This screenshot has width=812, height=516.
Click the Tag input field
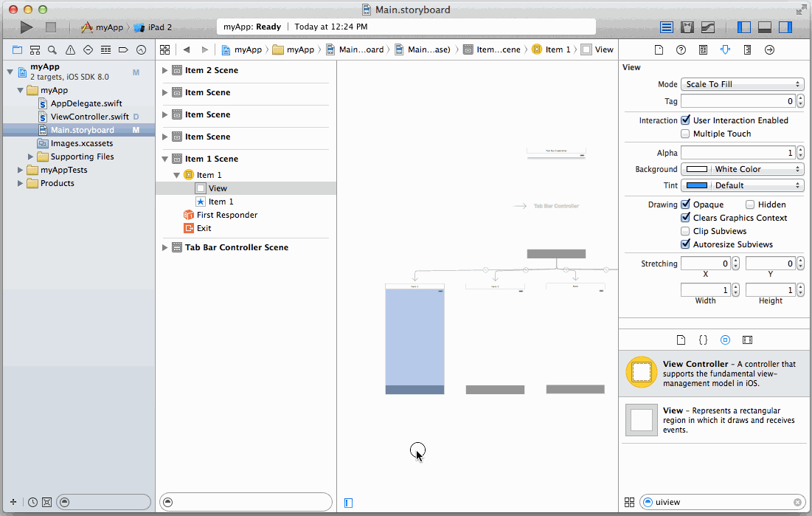pos(738,101)
